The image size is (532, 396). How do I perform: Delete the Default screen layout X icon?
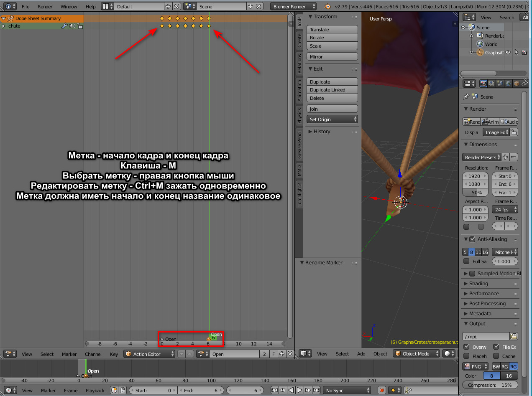pyautogui.click(x=176, y=6)
